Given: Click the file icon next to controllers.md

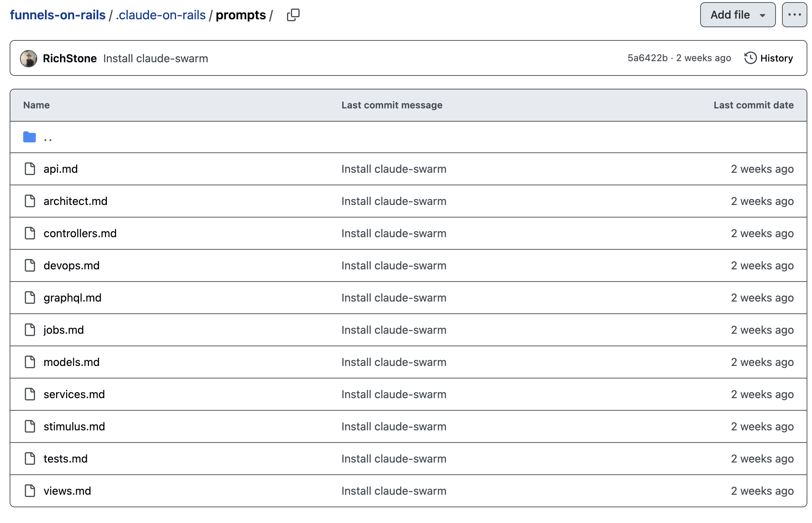Looking at the screenshot, I should (30, 233).
